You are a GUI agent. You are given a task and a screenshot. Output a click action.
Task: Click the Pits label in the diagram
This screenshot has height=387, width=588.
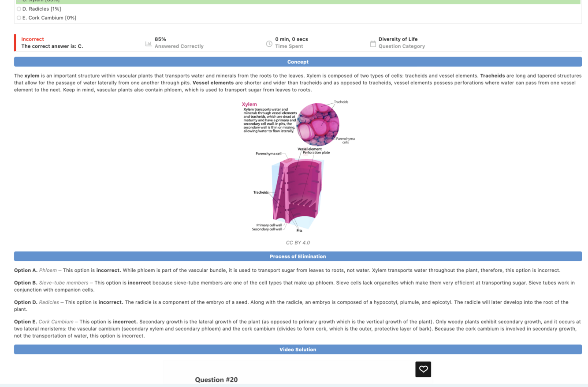[x=299, y=231]
